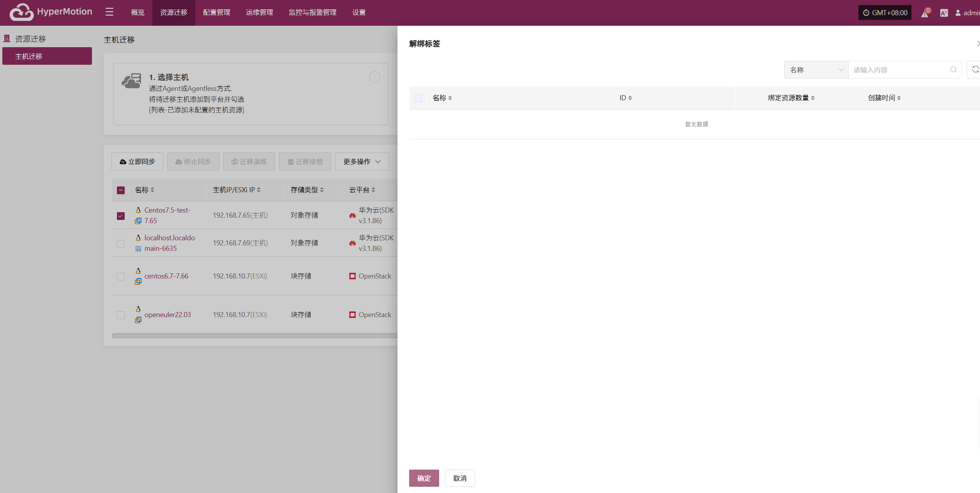Open the 概览 menu
Image resolution: width=980 pixels, height=493 pixels.
pos(138,12)
